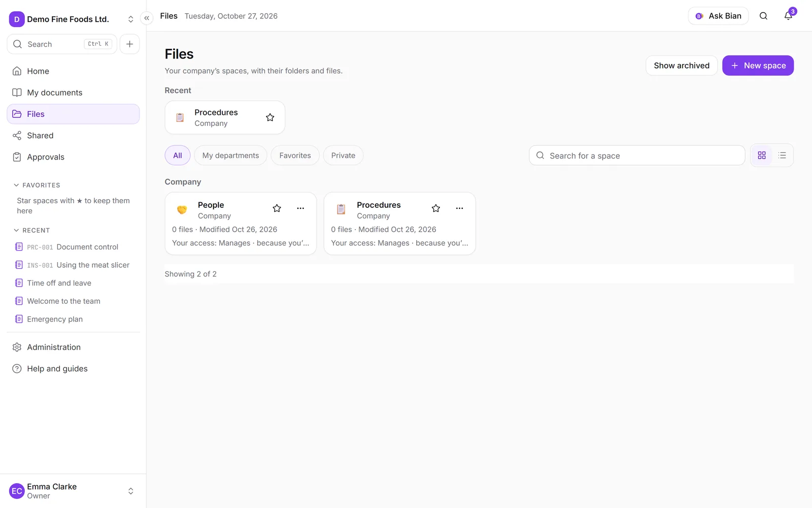Open the Shared section
The image size is (812, 508).
tap(73, 136)
